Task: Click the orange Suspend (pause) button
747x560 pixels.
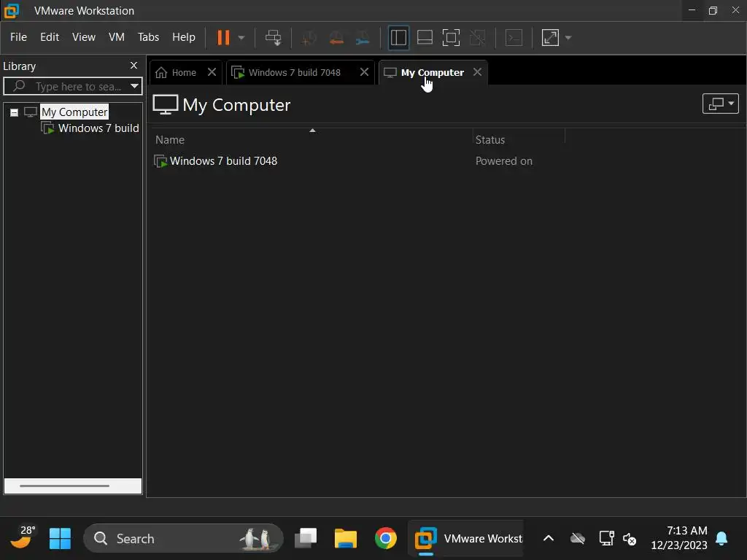Action: [223, 38]
